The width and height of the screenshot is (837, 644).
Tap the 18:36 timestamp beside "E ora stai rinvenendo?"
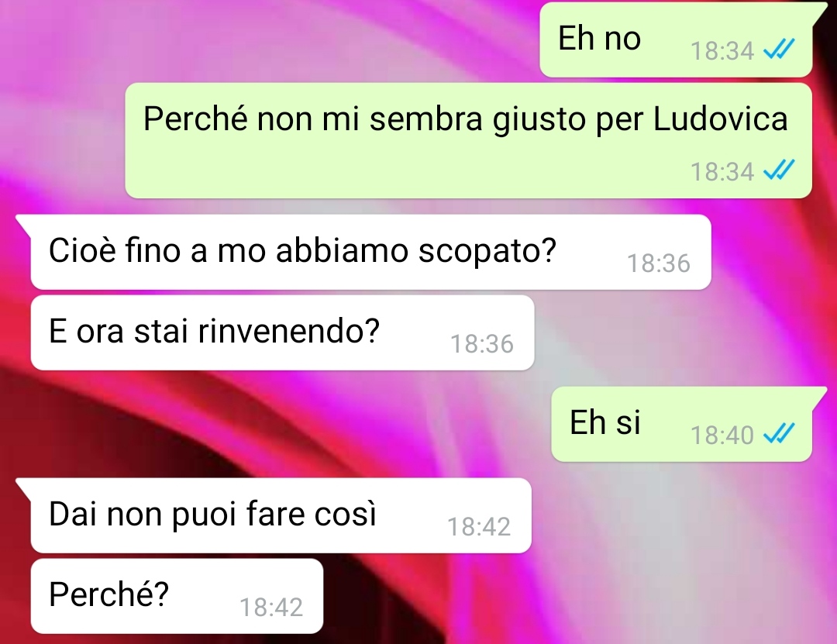482,344
